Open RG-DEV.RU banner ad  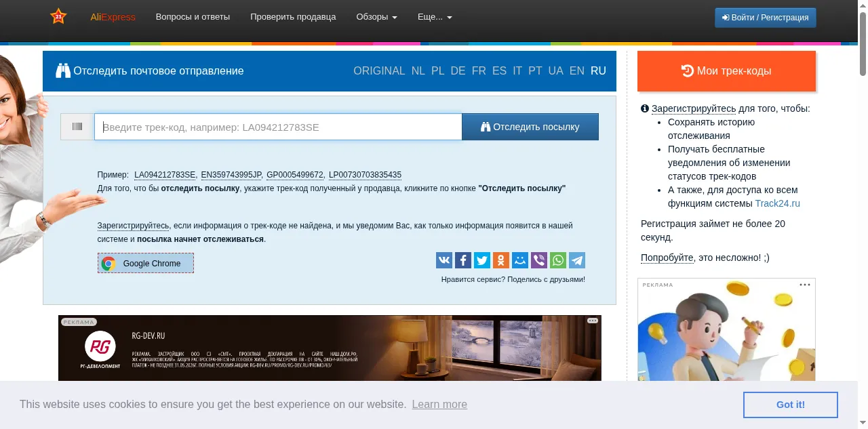click(x=330, y=348)
